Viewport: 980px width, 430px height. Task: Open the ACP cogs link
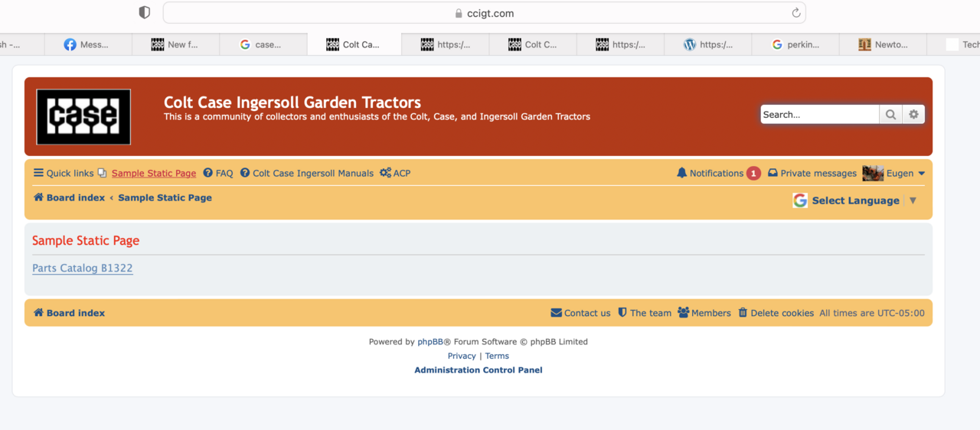tap(395, 174)
